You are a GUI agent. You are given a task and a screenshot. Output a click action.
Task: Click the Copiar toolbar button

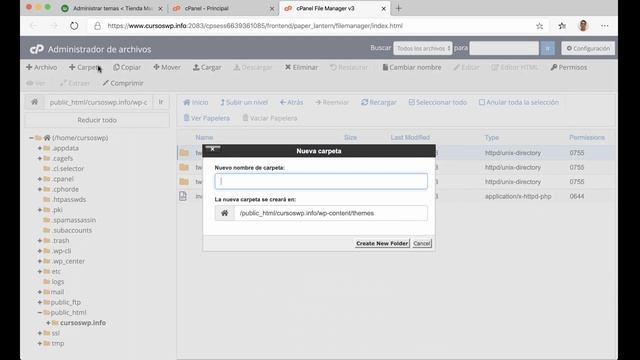click(x=127, y=67)
